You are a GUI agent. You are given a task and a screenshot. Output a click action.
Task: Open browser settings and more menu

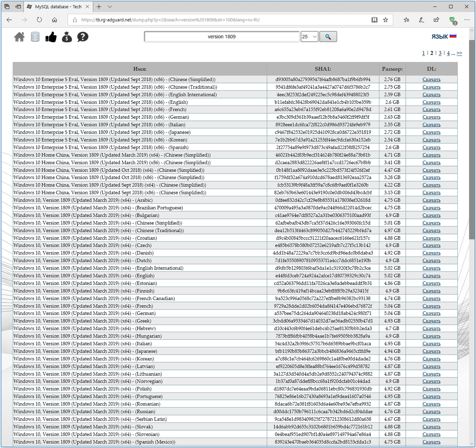tap(467, 20)
